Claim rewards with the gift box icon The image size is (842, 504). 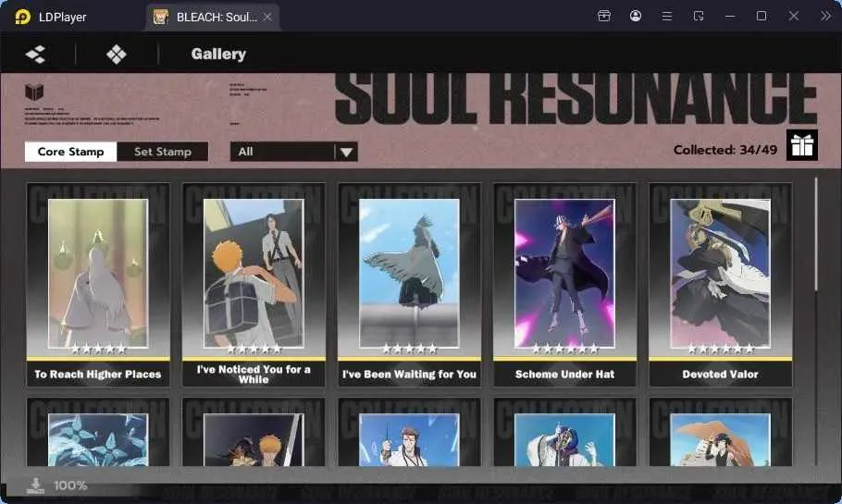pos(802,145)
